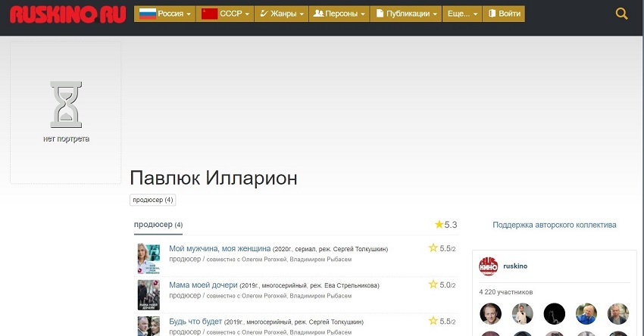Viewport: 644px width, 336px height.
Task: Click the продюсер (4) filter tag
Action: (x=153, y=200)
